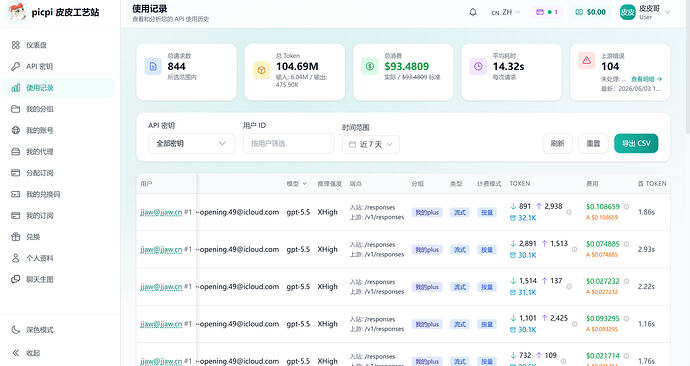Click info icon beside 137 tokens
Image resolution: width=690 pixels, height=366 pixels.
[x=569, y=286]
